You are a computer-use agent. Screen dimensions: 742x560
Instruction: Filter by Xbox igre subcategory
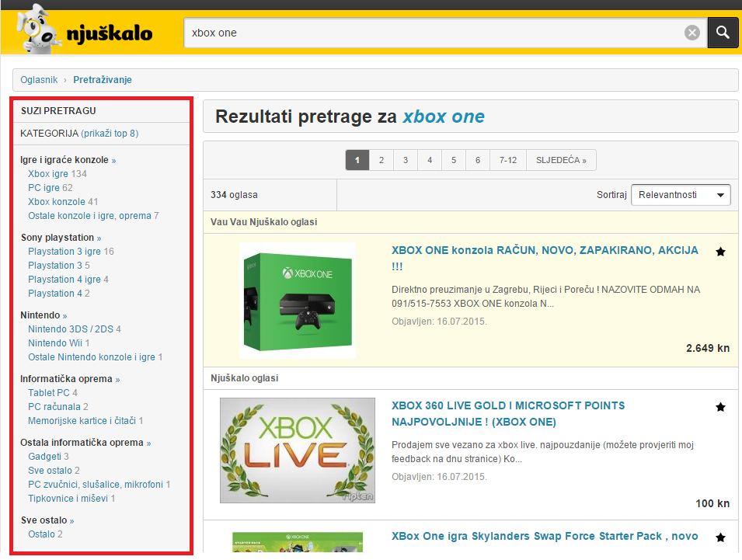[48, 174]
